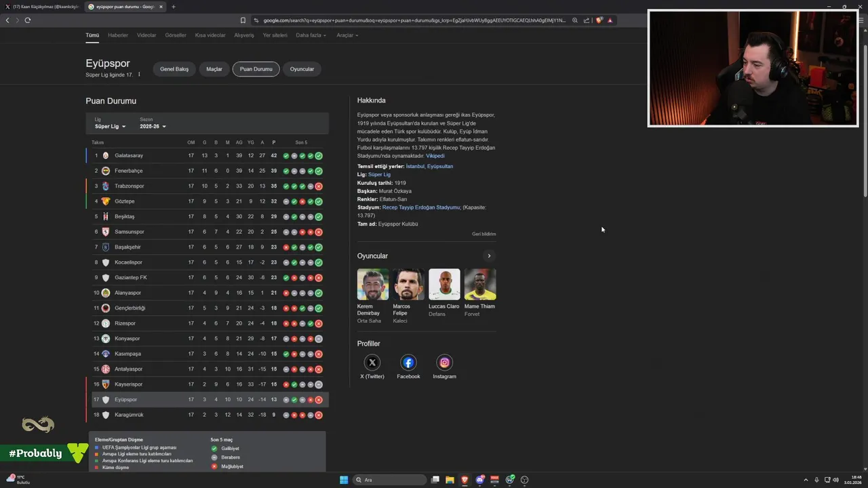The width and height of the screenshot is (868, 488).
Task: Open the Sezon 2025-26 dropdown
Action: [153, 127]
